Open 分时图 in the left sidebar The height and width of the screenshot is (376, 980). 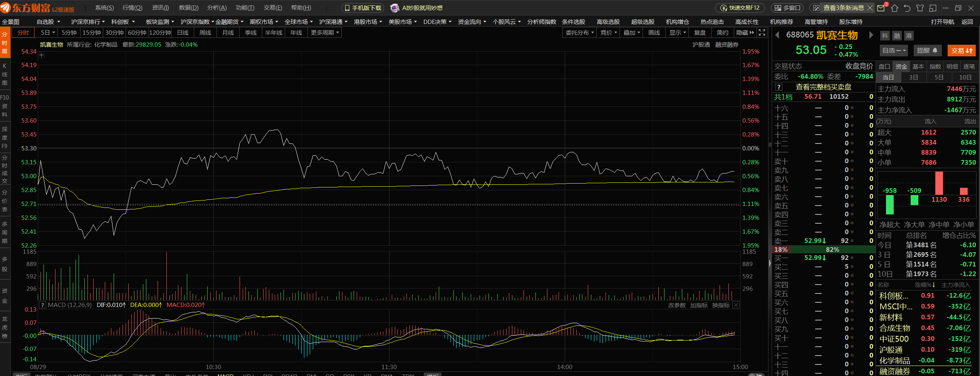click(x=5, y=42)
